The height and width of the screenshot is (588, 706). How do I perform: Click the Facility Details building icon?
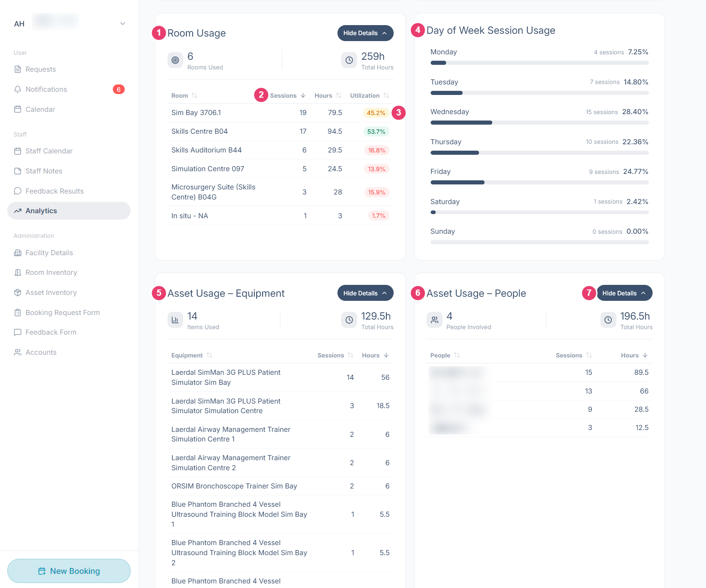pos(18,253)
